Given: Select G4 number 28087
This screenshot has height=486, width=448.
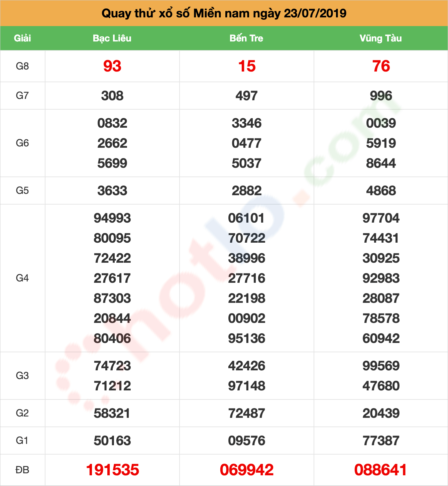Looking at the screenshot, I should [x=381, y=298].
